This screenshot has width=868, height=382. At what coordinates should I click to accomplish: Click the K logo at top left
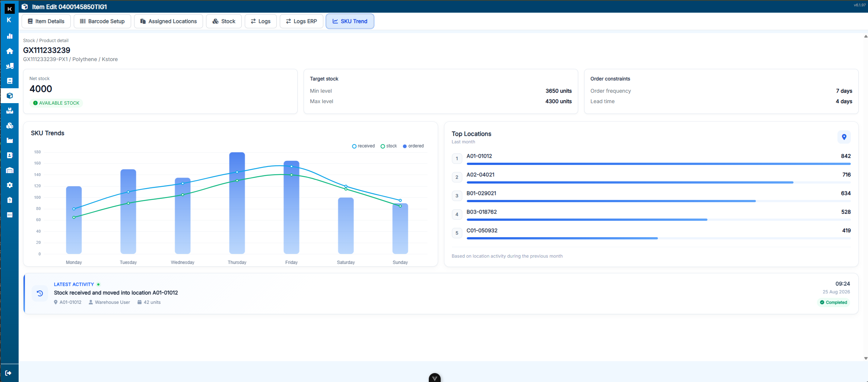click(x=10, y=9)
